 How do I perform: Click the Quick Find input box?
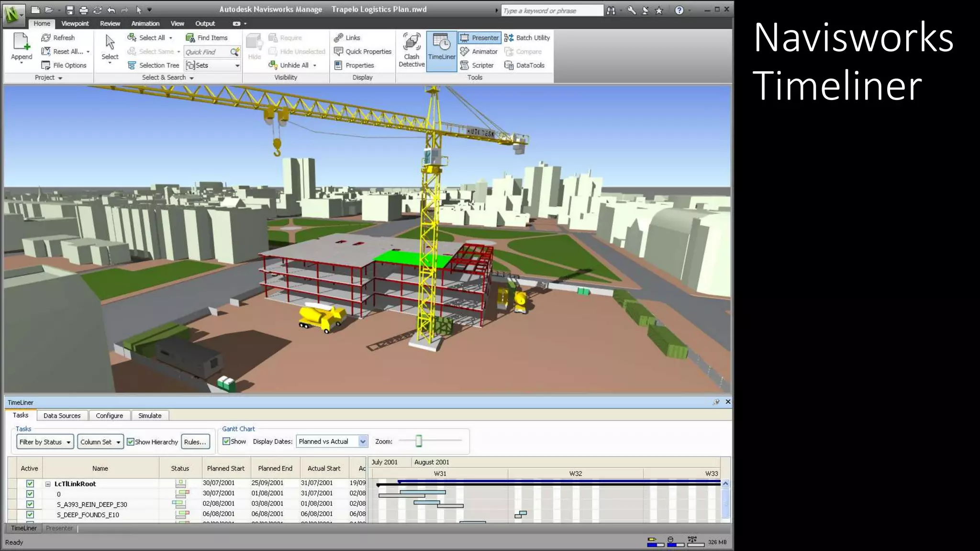[x=207, y=52]
